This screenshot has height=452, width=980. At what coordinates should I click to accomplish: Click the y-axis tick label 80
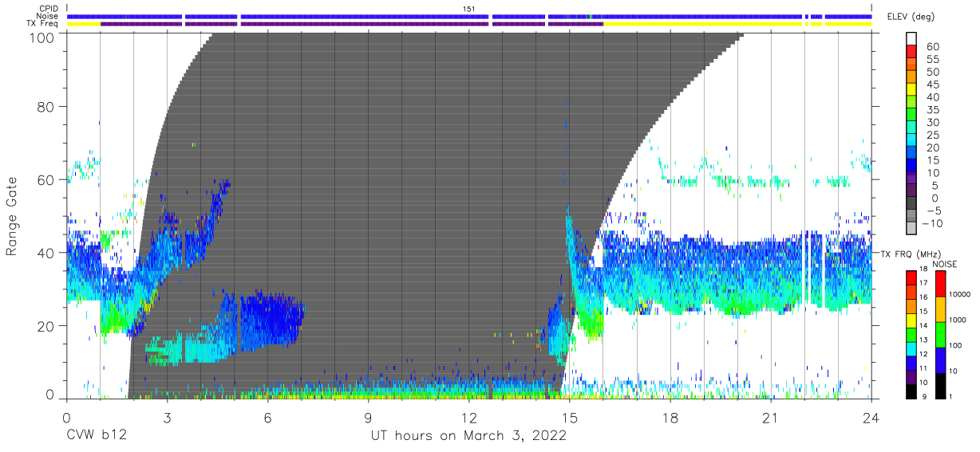pos(47,107)
